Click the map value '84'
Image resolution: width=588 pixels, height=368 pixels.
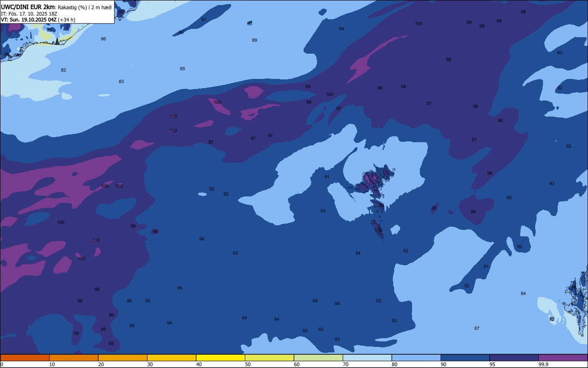click(523, 294)
